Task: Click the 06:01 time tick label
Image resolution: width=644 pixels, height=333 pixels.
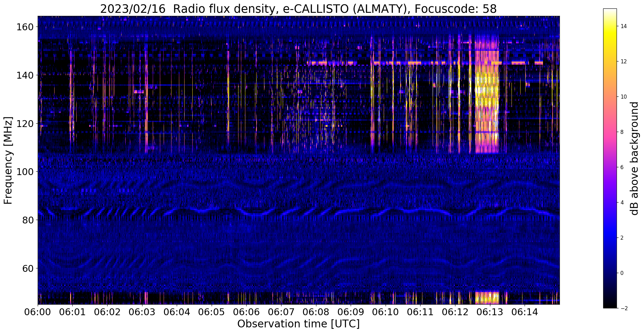Action: coord(72,312)
